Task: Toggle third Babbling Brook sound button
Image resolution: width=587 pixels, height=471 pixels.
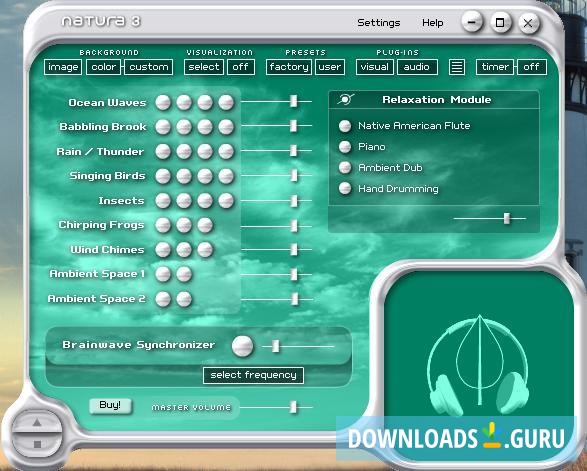Action: pyautogui.click(x=205, y=127)
